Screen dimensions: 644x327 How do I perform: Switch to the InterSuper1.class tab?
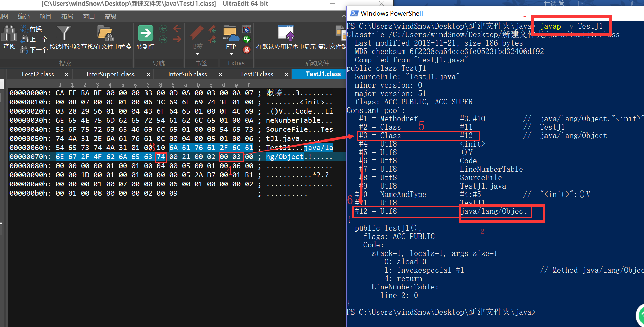click(x=110, y=74)
